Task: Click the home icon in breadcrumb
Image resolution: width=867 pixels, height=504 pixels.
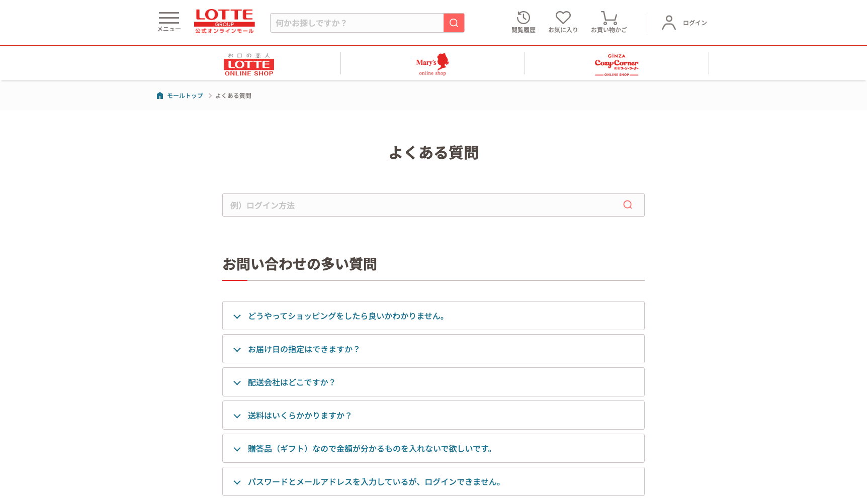Action: [160, 95]
